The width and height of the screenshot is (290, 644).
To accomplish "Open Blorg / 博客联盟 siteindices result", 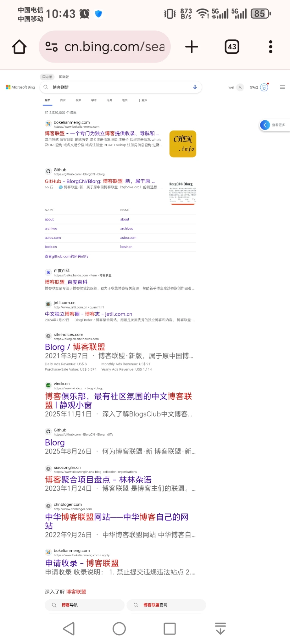I will click(75, 347).
